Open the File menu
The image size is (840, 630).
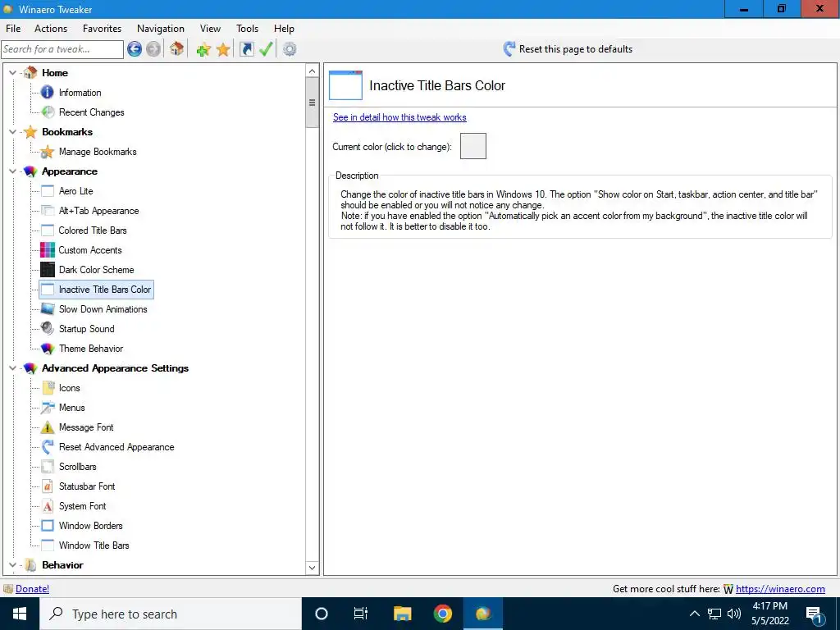click(x=13, y=29)
